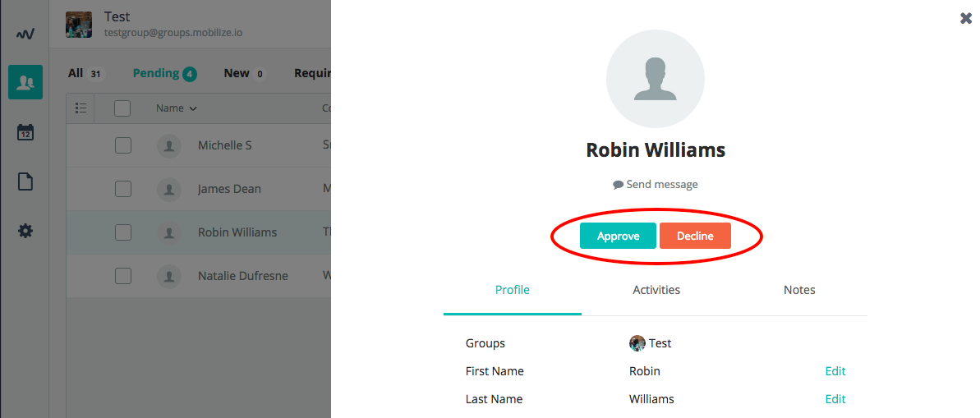Select Natalie Dufresne's checkbox

(123, 276)
